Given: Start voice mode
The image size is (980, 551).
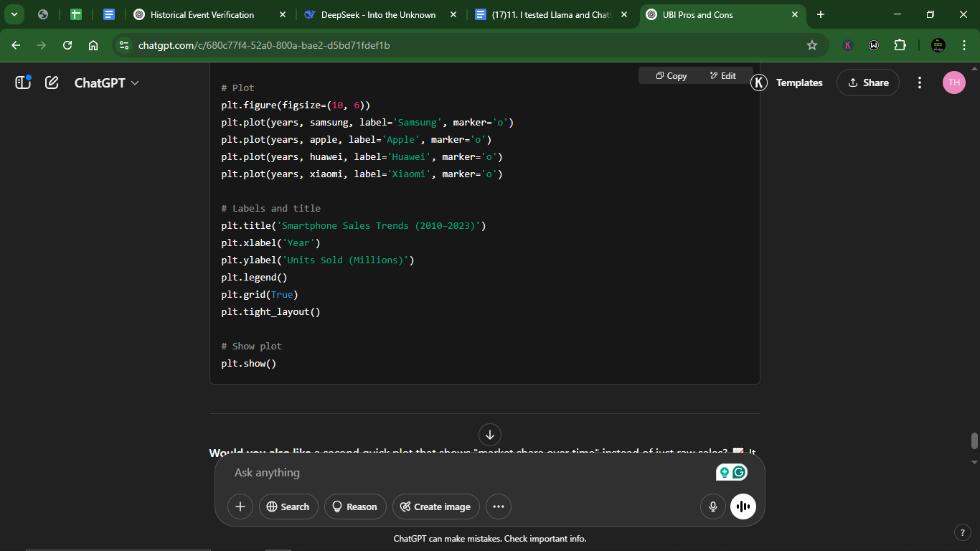Looking at the screenshot, I should click(743, 507).
